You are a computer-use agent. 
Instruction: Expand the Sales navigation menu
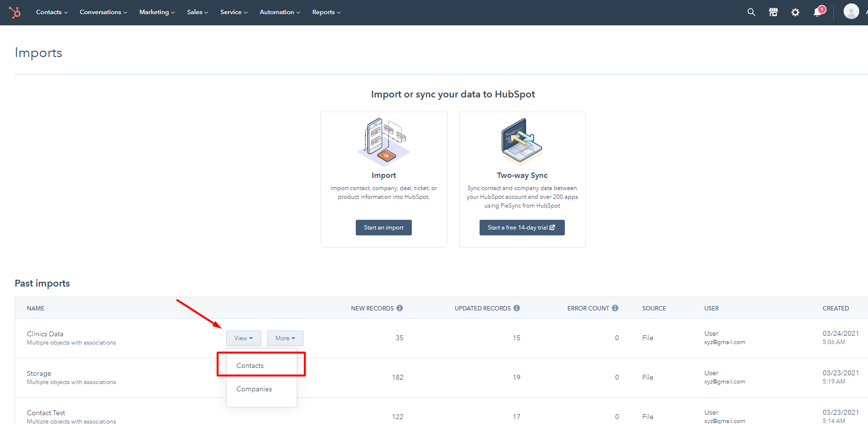[197, 12]
